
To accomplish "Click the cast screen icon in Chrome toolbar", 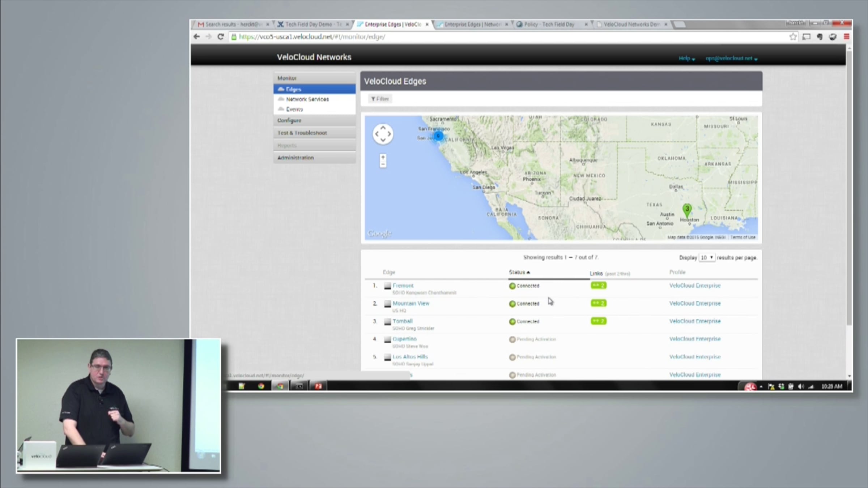I will tap(806, 37).
